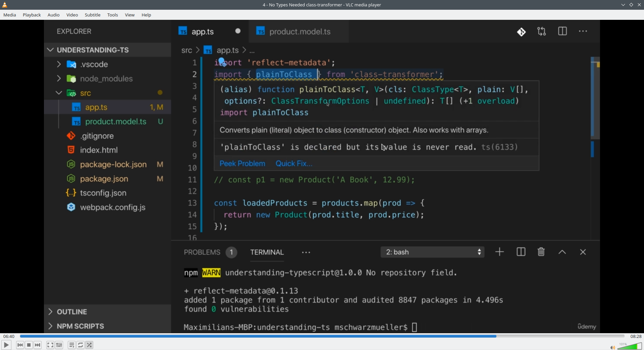Click the Quick Fix link
644x350 pixels.
294,164
